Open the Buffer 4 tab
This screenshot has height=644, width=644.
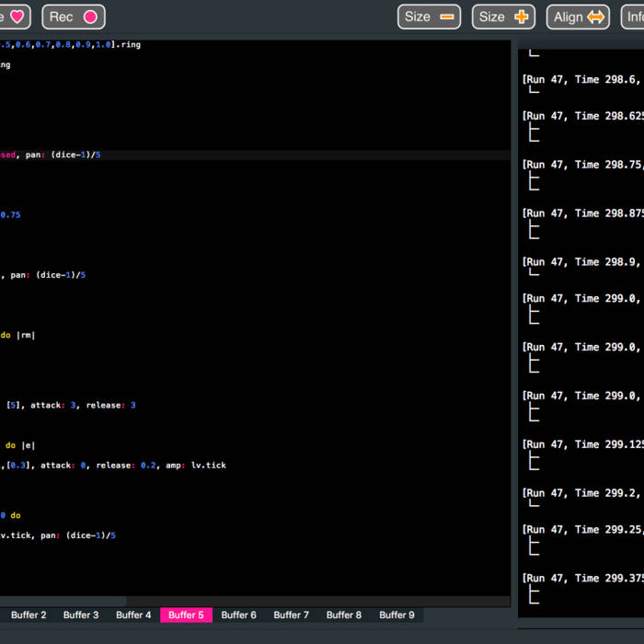coord(133,615)
